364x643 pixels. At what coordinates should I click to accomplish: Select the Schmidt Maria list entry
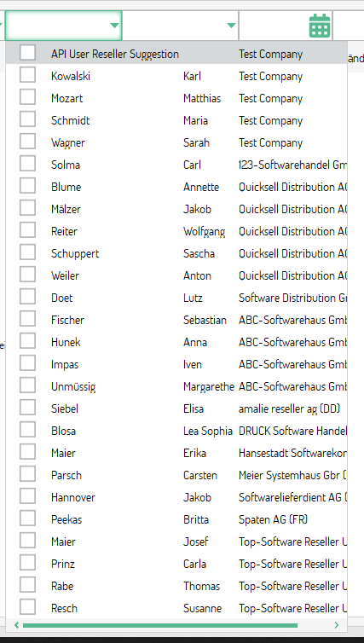click(x=176, y=120)
